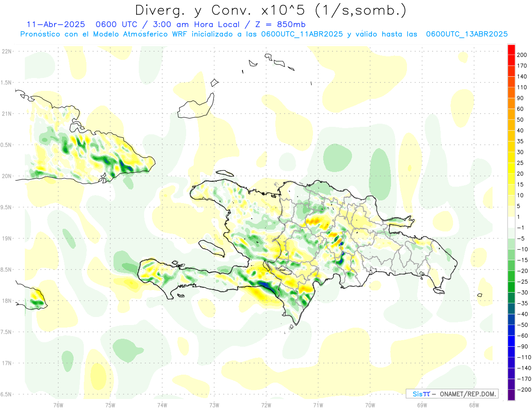
Task: Click legend value '140' in positive range
Action: point(522,77)
